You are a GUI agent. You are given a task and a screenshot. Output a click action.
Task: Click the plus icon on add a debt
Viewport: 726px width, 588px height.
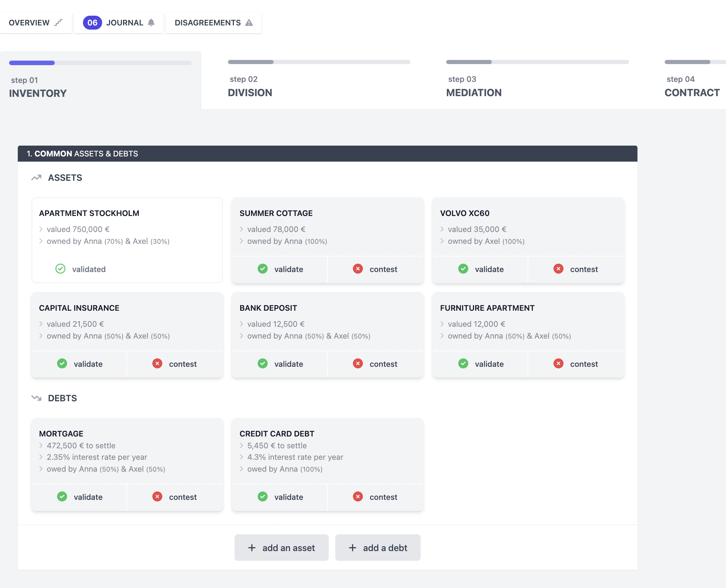tap(352, 548)
